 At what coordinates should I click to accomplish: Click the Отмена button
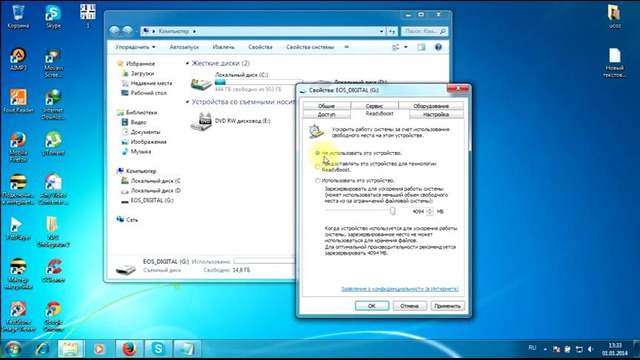[x=409, y=306]
